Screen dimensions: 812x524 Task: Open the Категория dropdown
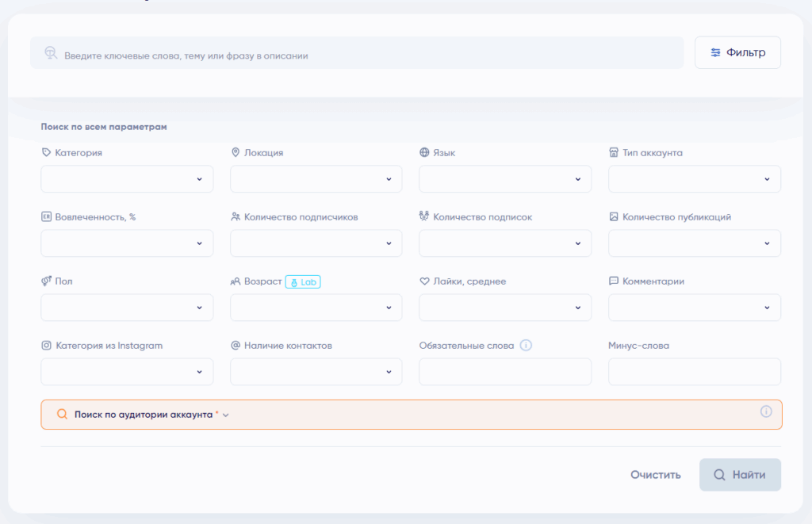pyautogui.click(x=127, y=179)
